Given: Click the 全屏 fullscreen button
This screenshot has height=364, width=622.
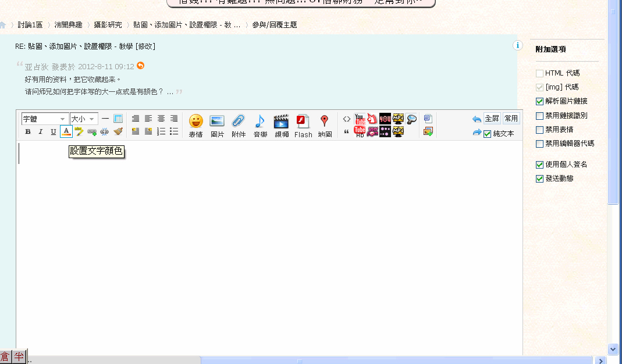Looking at the screenshot, I should point(492,119).
